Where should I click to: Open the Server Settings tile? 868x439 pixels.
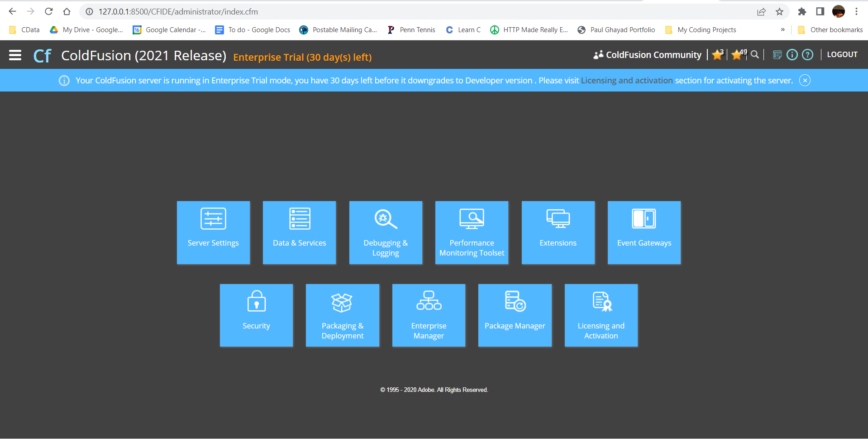pyautogui.click(x=213, y=232)
